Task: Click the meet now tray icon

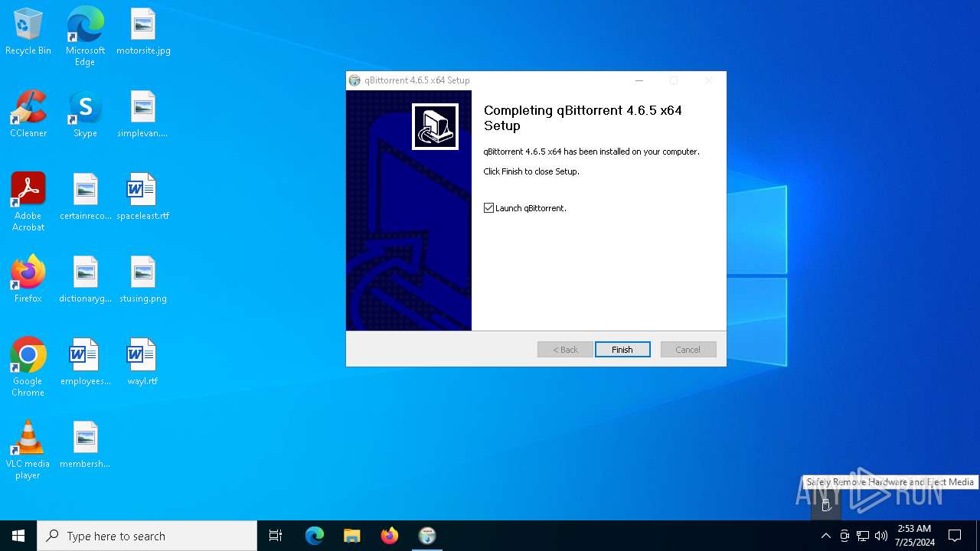Action: 844,536
